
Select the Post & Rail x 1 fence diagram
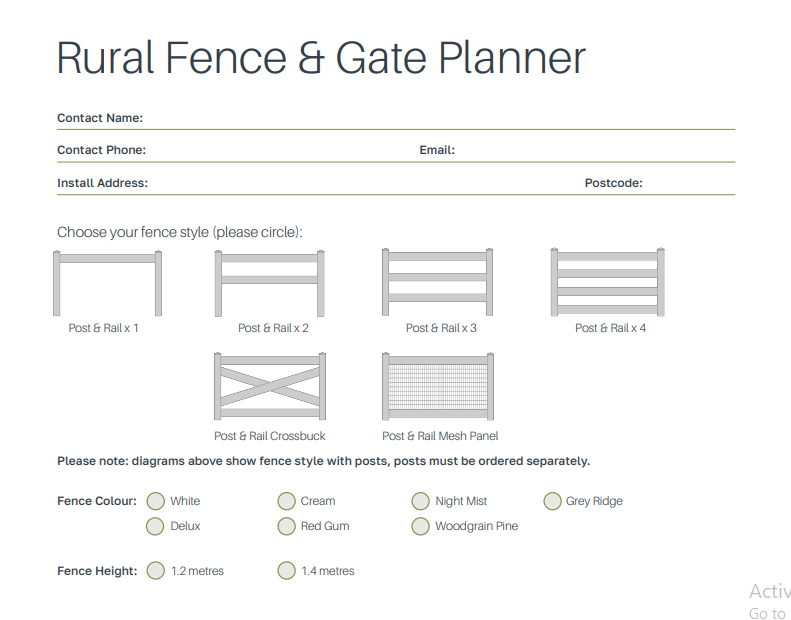tap(107, 283)
